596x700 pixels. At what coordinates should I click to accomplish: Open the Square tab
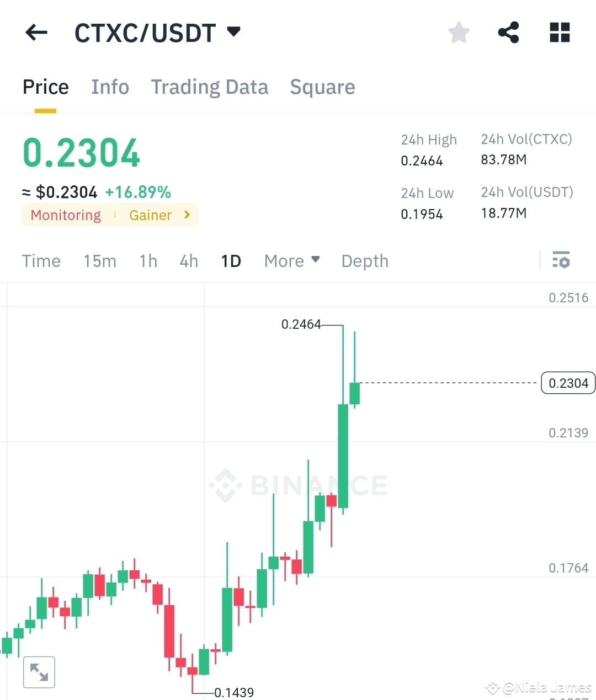tap(322, 87)
